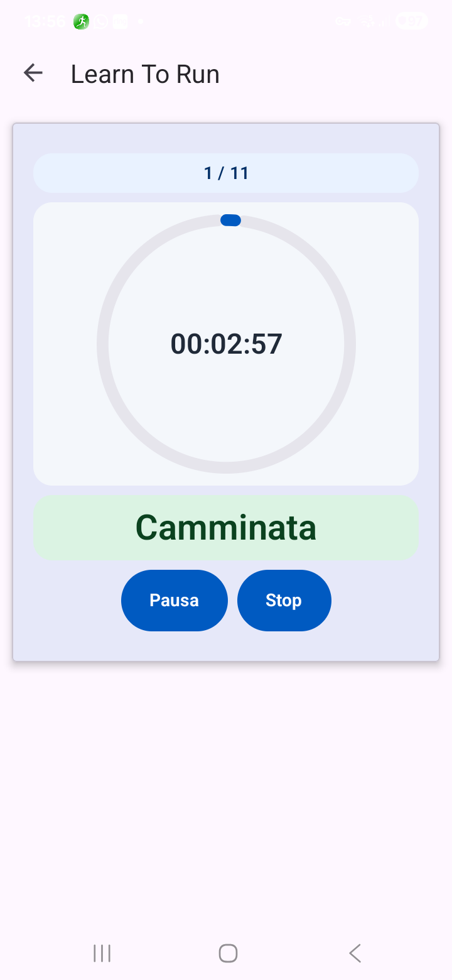
Task: Tap the Learn To Run title
Action: click(145, 74)
